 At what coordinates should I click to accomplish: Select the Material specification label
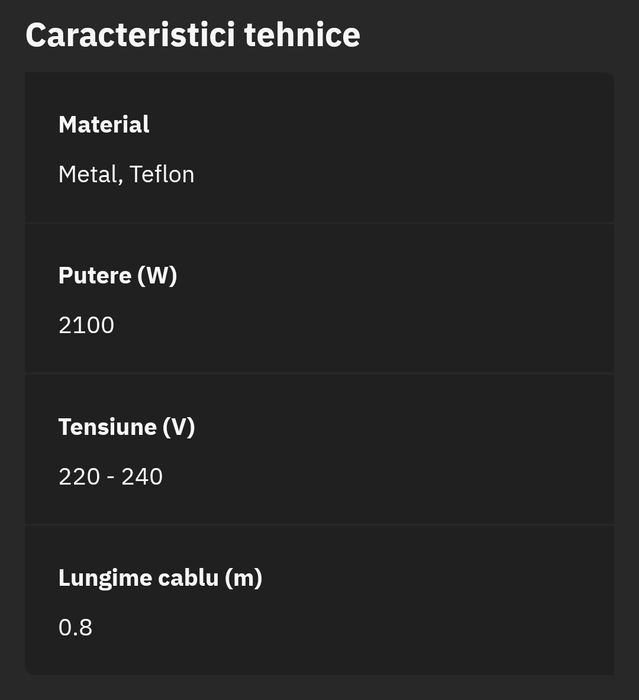point(104,125)
